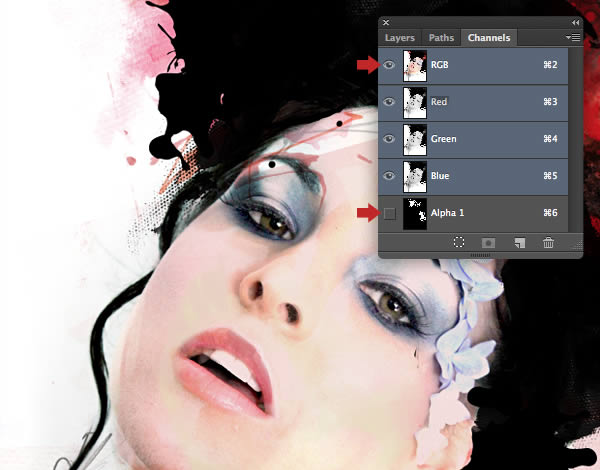Screen dimensions: 600x470
Task: Click the ⌘4 shortcut label
Action: (550, 139)
